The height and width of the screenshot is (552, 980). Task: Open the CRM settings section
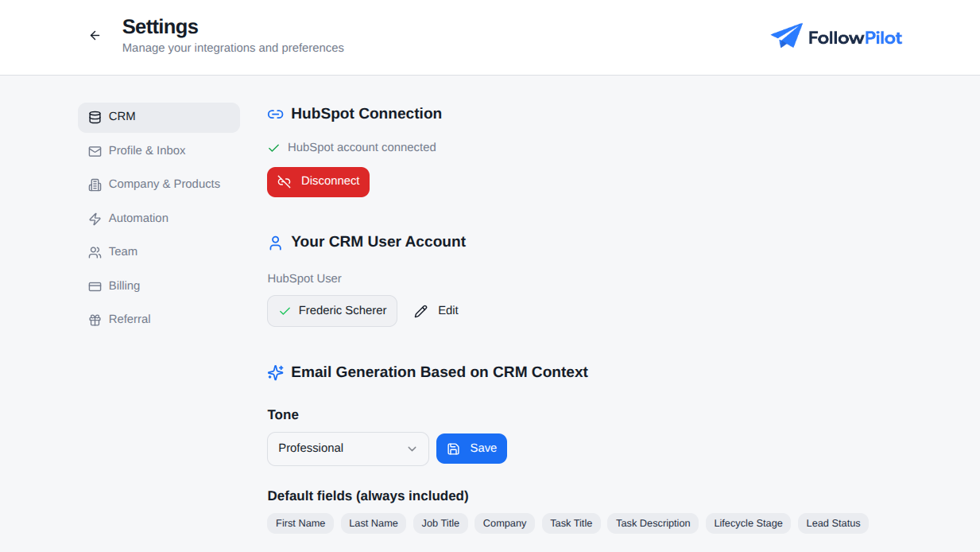[x=159, y=117]
